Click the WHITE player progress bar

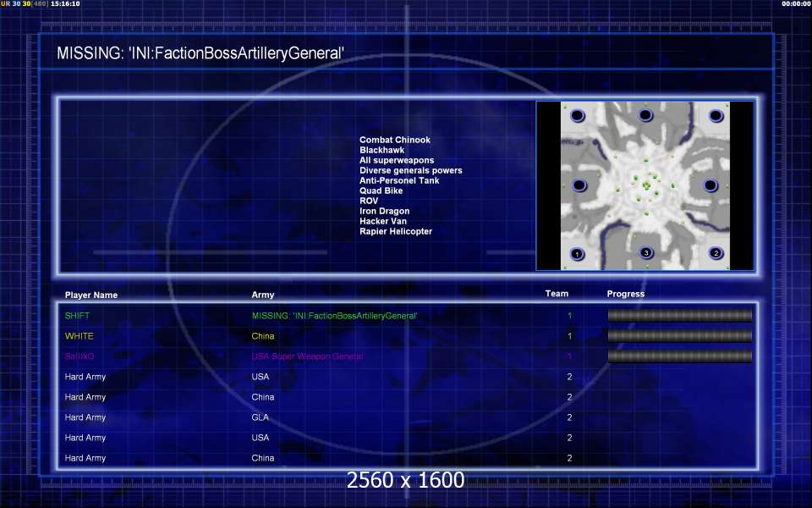[679, 335]
